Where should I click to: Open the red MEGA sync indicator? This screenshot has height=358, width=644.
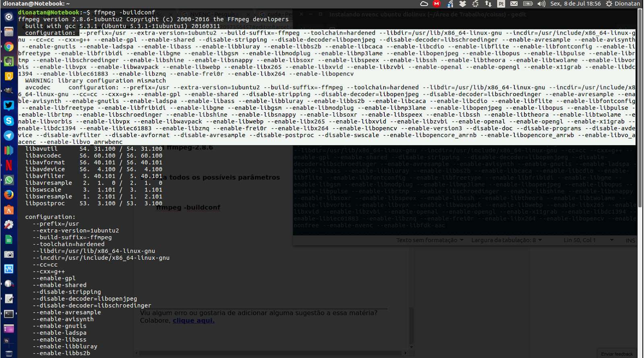(x=437, y=4)
